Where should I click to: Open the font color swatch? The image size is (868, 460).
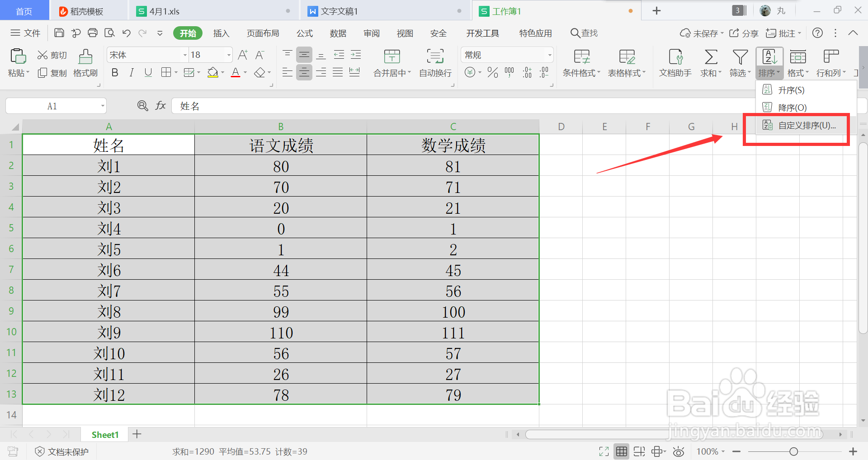(236, 72)
